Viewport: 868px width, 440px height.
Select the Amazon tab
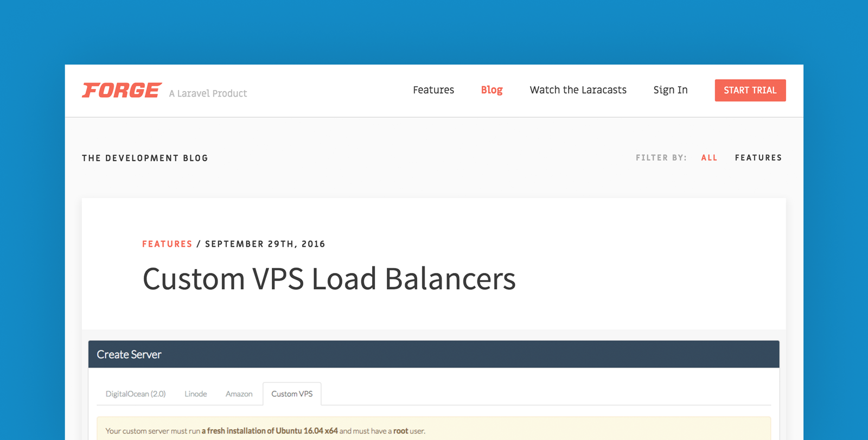(239, 394)
